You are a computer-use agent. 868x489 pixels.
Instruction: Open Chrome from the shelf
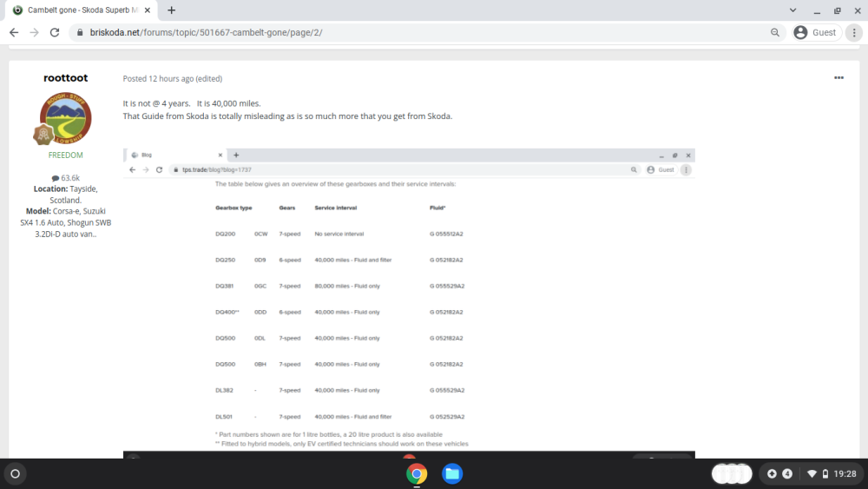click(x=417, y=473)
